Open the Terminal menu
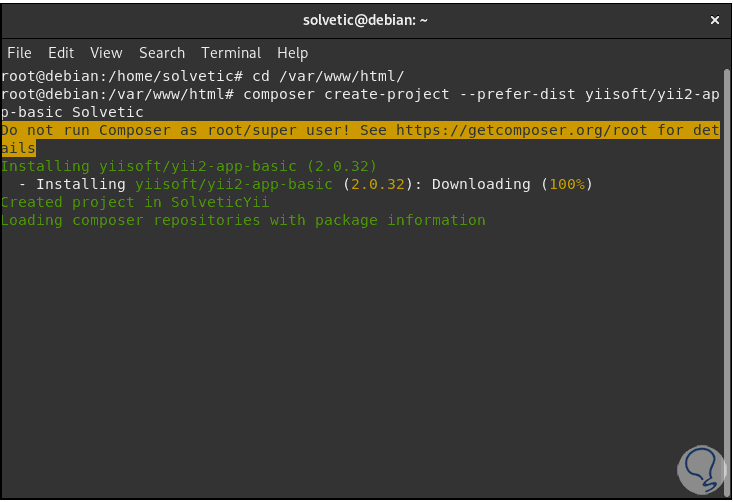733x502 pixels. [x=231, y=53]
